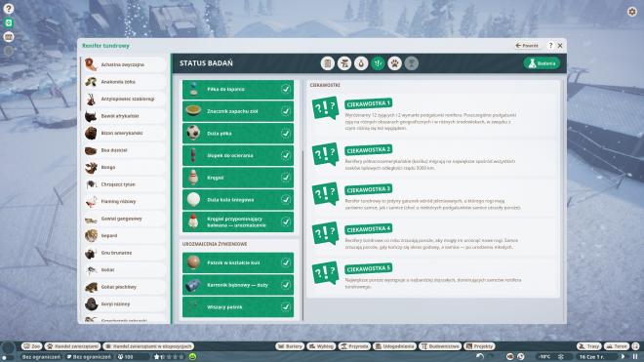Open the habitat requirements tab icon
644x362 pixels.
click(x=344, y=63)
